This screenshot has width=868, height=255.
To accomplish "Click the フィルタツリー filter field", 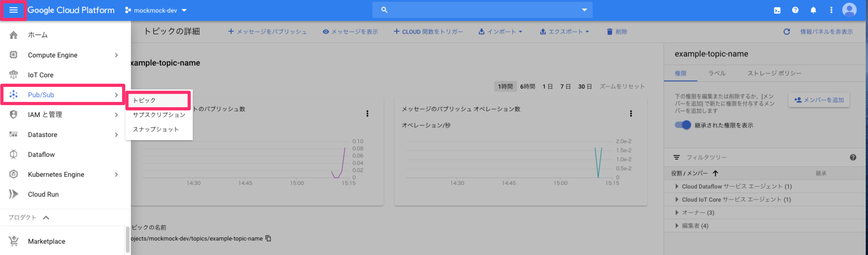I will point(765,157).
